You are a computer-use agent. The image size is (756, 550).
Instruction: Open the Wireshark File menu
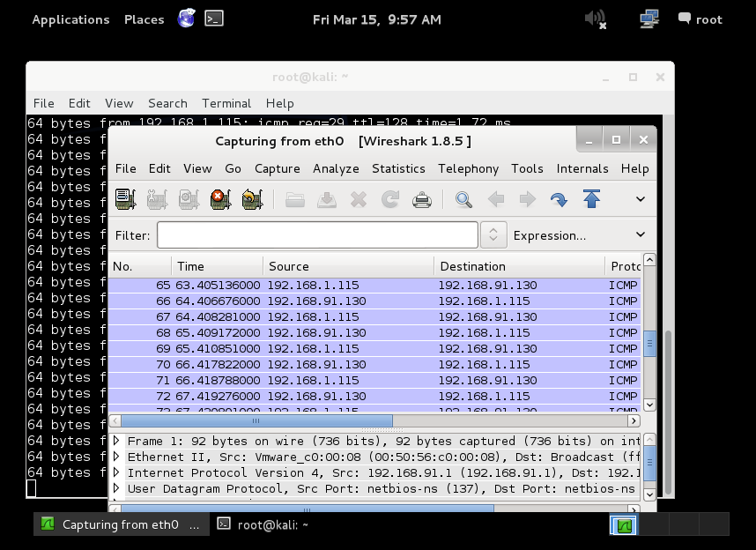coord(125,168)
